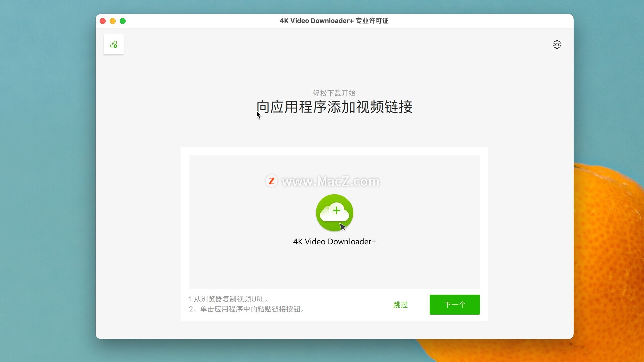The width and height of the screenshot is (644, 362).
Task: Open settings with the gear icon
Action: (557, 45)
